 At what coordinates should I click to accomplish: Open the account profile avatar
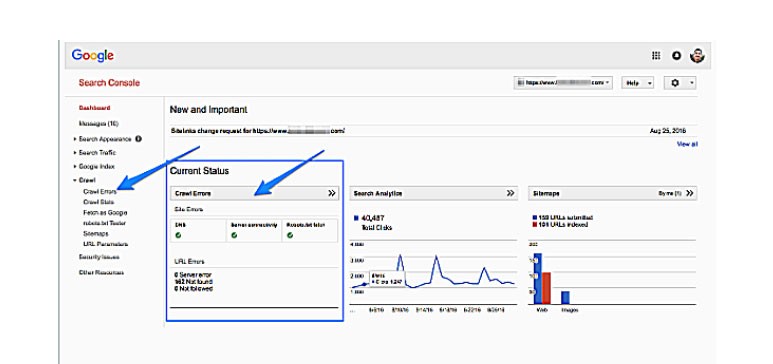coord(697,56)
